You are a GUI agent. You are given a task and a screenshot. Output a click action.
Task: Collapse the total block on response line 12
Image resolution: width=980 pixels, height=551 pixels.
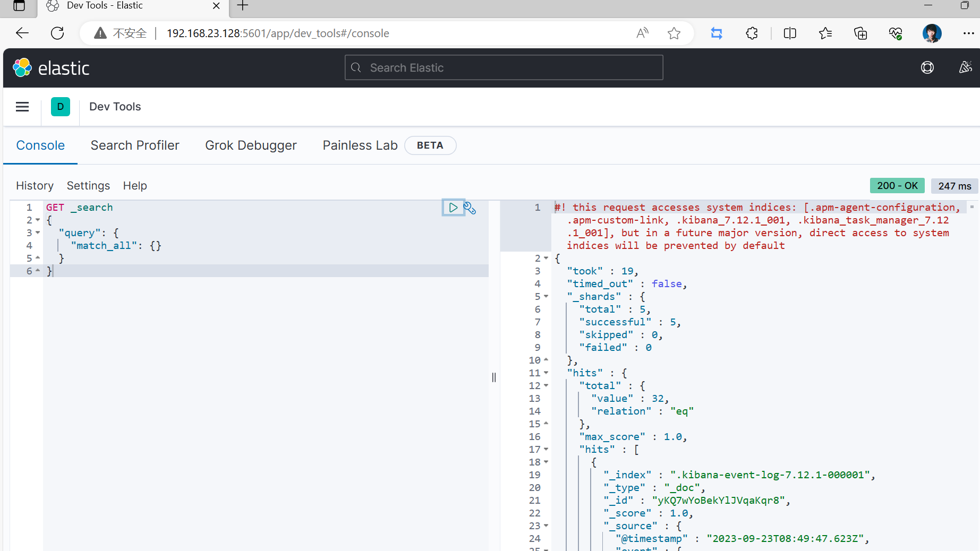546,386
